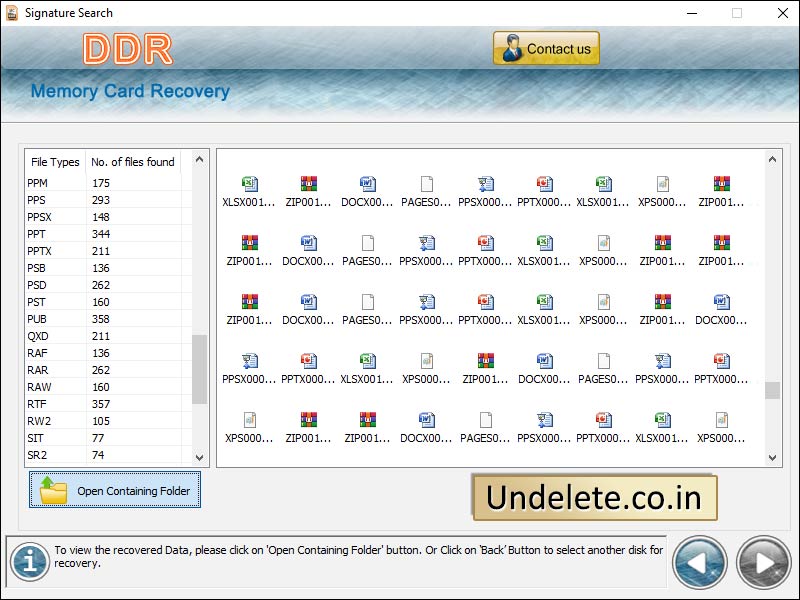Open the ZIP001 archive icon in the file grid
Screen dimensions: 800x600
pyautogui.click(x=308, y=182)
